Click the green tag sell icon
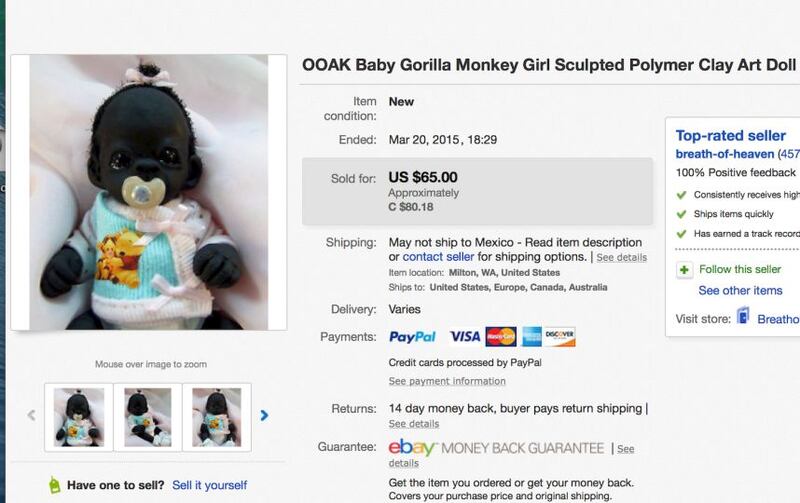 point(55,485)
